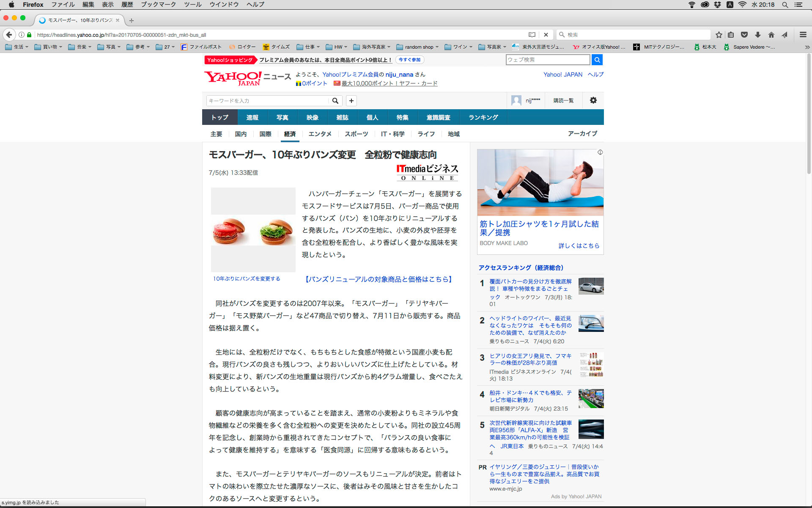Open the バンズリニューアル対象商品 price link
This screenshot has height=508, width=812.
tap(379, 279)
